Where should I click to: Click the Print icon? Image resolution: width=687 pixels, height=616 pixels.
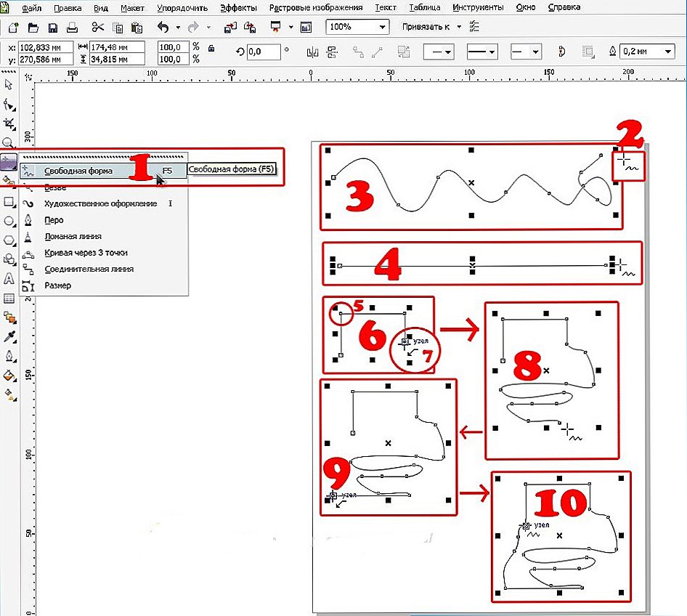tap(73, 28)
